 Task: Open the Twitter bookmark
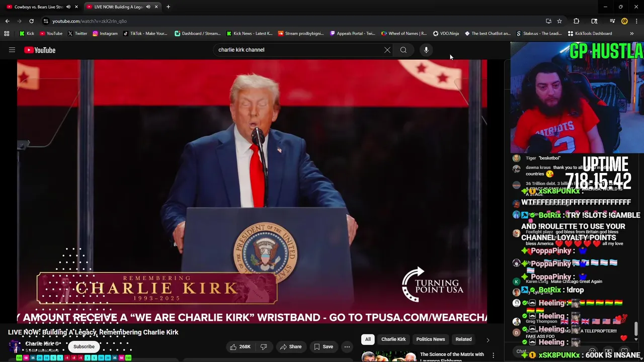pos(77,33)
